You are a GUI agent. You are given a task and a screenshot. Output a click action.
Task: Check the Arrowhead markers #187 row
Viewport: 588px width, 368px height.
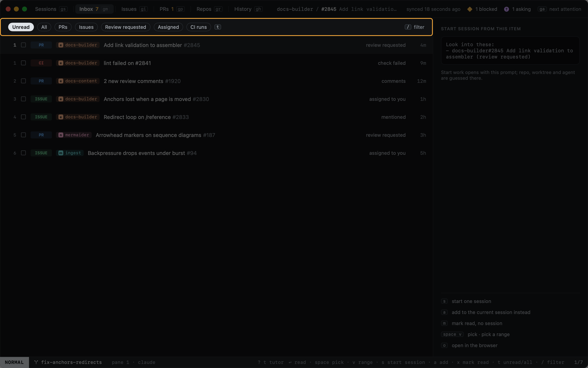[x=23, y=135]
